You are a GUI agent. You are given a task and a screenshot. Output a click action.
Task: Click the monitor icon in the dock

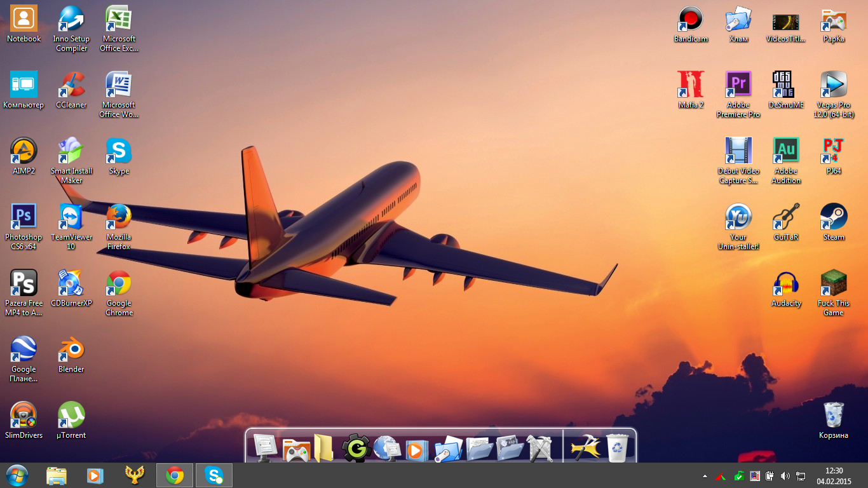(x=265, y=447)
